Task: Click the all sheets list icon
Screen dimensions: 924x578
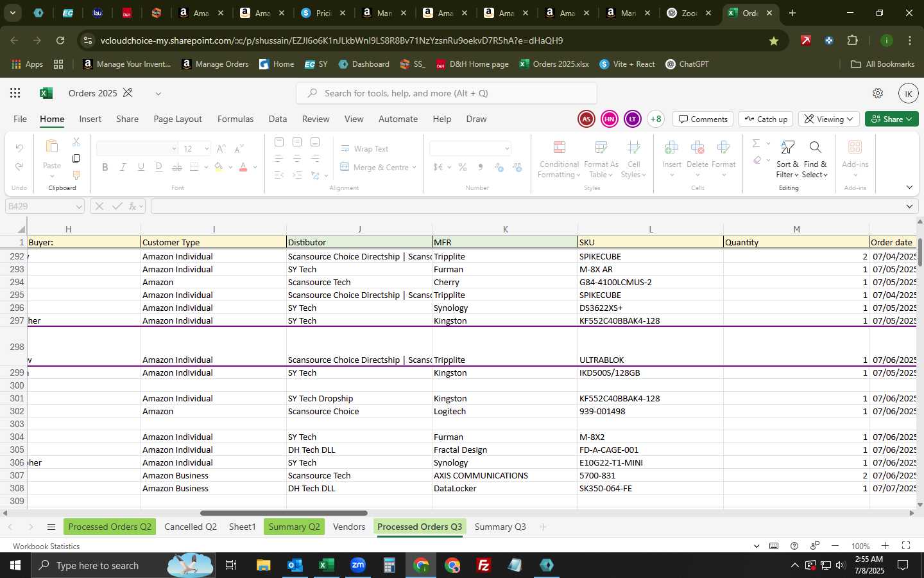Action: pos(51,527)
